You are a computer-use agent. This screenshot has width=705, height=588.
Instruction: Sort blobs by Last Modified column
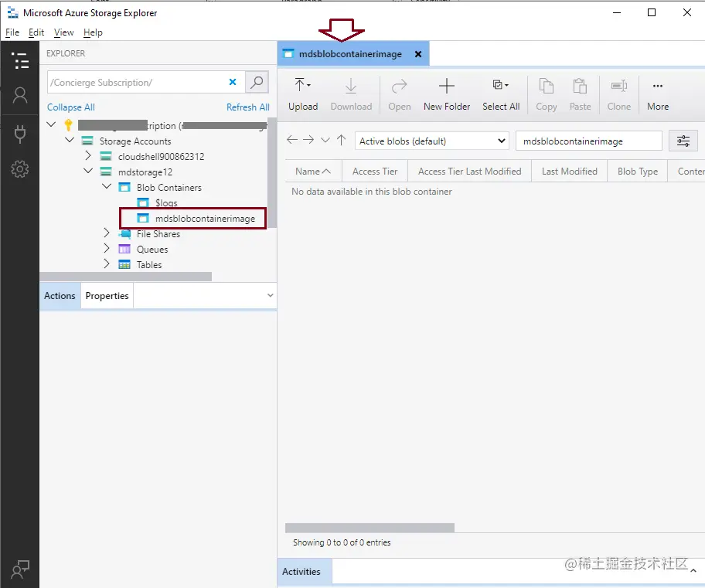[569, 171]
